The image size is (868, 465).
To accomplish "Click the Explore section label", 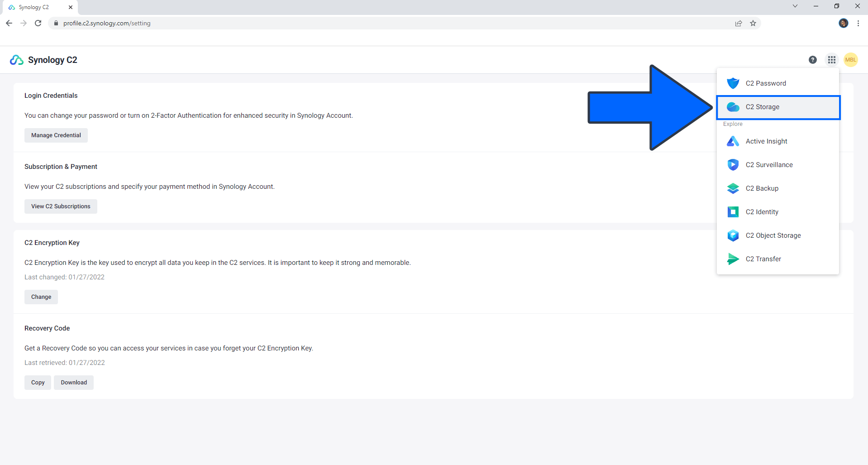I will tap(733, 124).
